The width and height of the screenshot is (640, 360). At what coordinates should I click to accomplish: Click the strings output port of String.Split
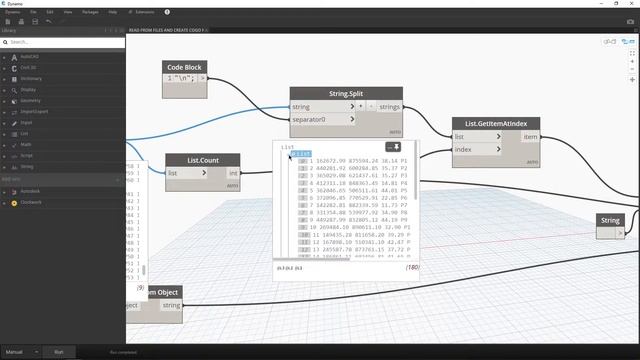[x=389, y=107]
